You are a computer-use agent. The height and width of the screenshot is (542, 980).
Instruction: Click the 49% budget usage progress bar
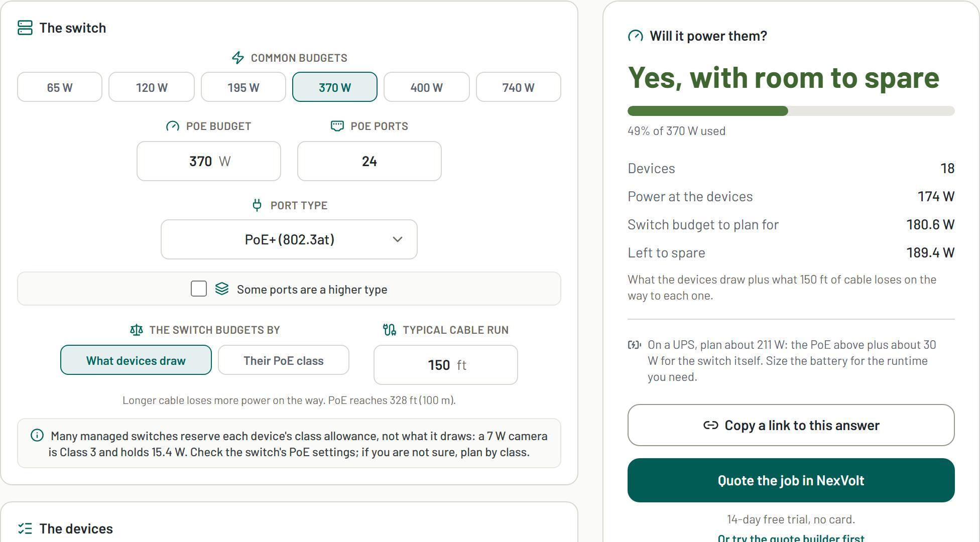tap(791, 111)
